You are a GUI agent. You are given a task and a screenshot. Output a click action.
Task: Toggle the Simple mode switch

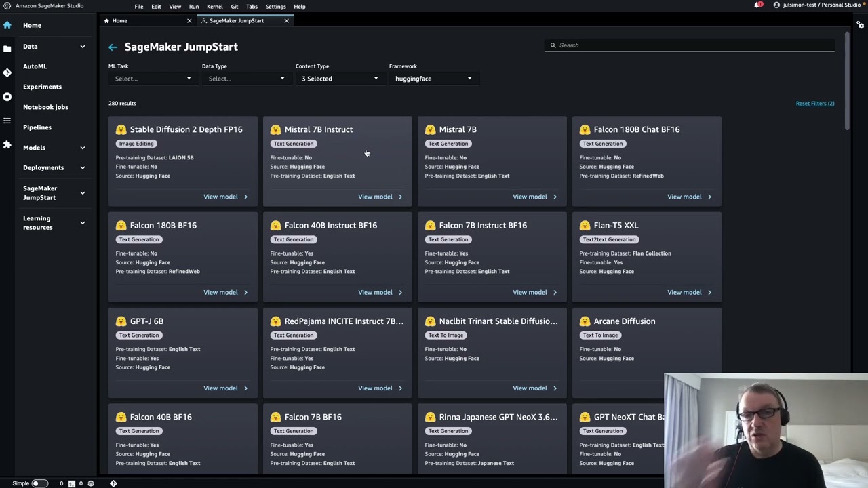(x=39, y=483)
